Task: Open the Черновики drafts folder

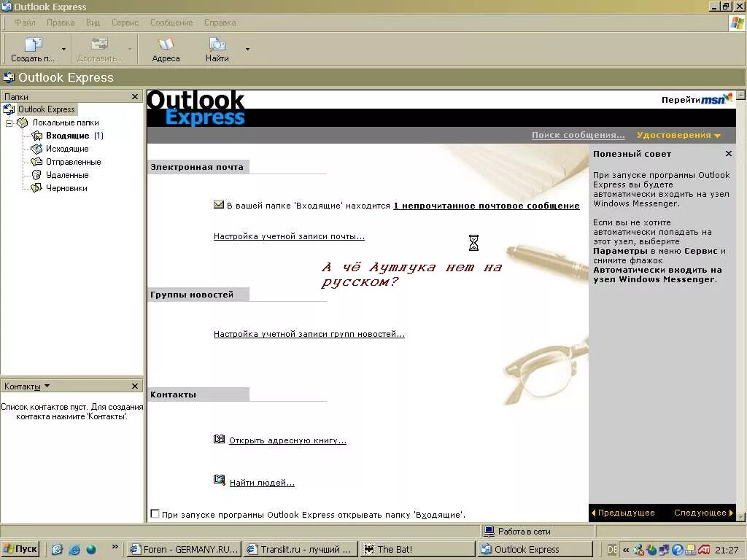Action: tap(66, 188)
